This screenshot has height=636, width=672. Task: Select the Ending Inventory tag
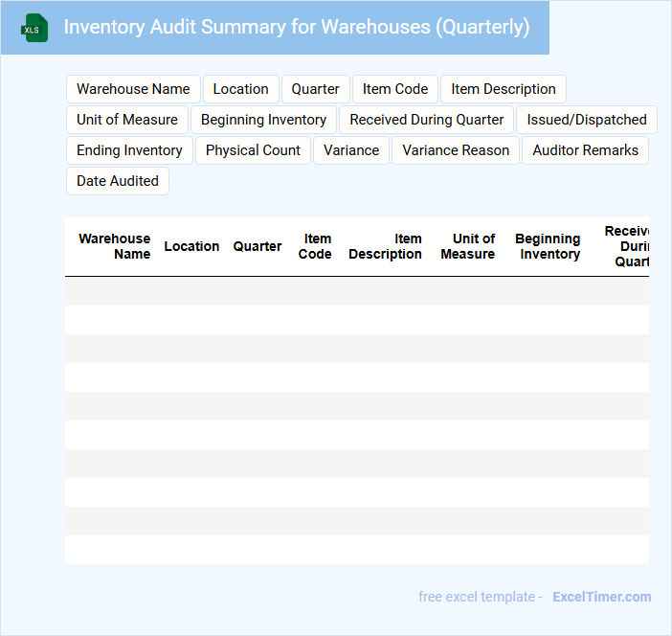[x=129, y=150]
